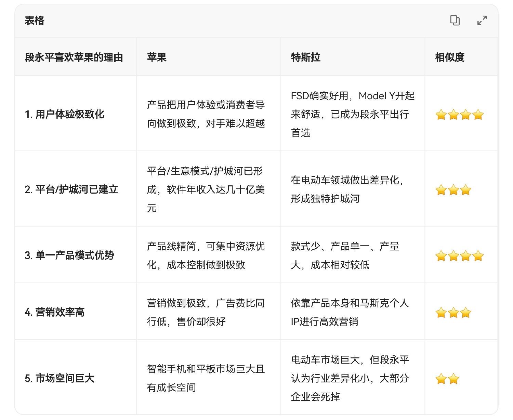
Task: Expand the table to fullscreen
Action: click(482, 21)
